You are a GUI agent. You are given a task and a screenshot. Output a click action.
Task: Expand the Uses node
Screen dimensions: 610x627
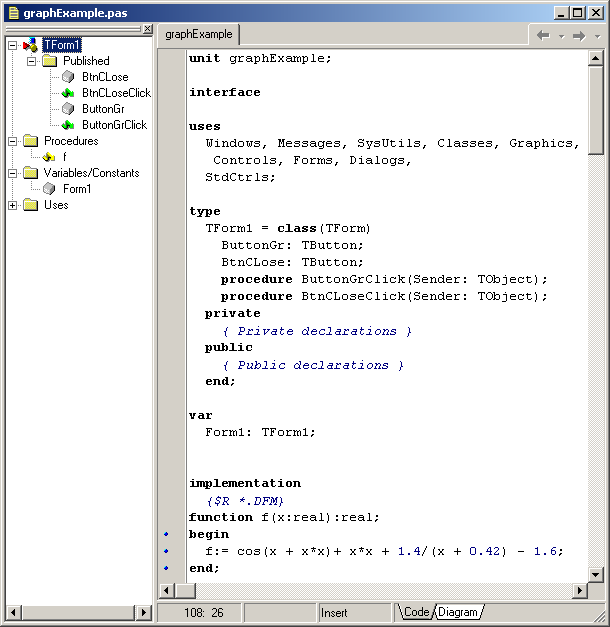(x=13, y=205)
